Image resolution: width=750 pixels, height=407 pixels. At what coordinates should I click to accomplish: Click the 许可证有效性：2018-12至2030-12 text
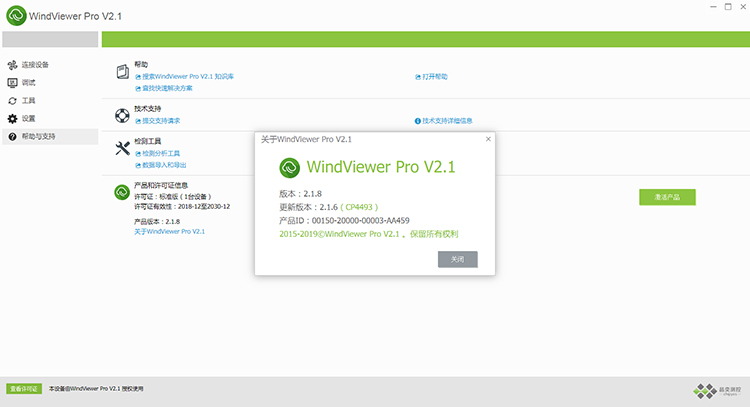click(182, 207)
